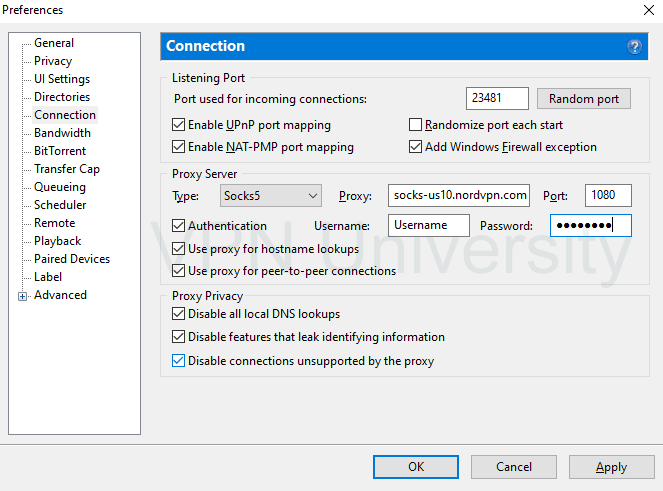Screen dimensions: 663x491
Task: Click the Apply button
Action: 611,467
